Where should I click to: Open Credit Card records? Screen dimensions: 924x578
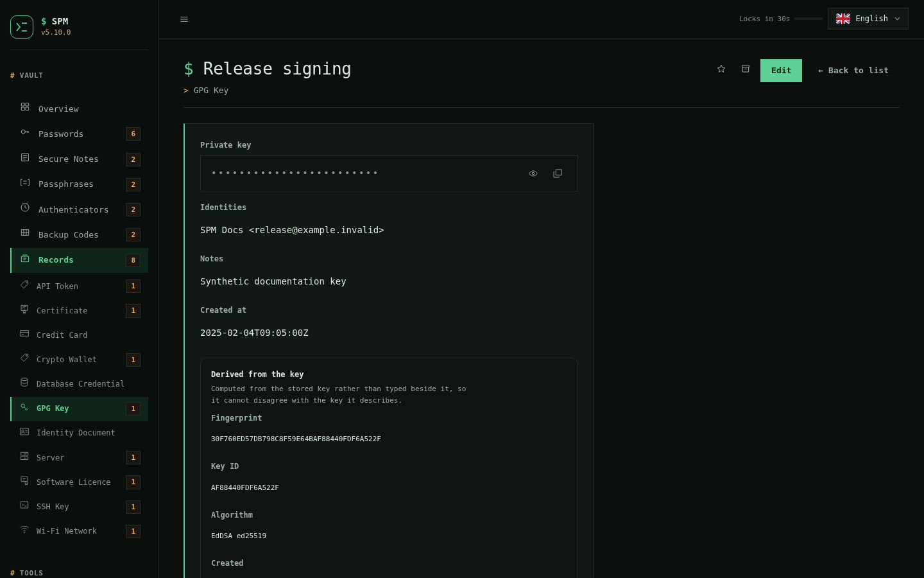pos(80,335)
